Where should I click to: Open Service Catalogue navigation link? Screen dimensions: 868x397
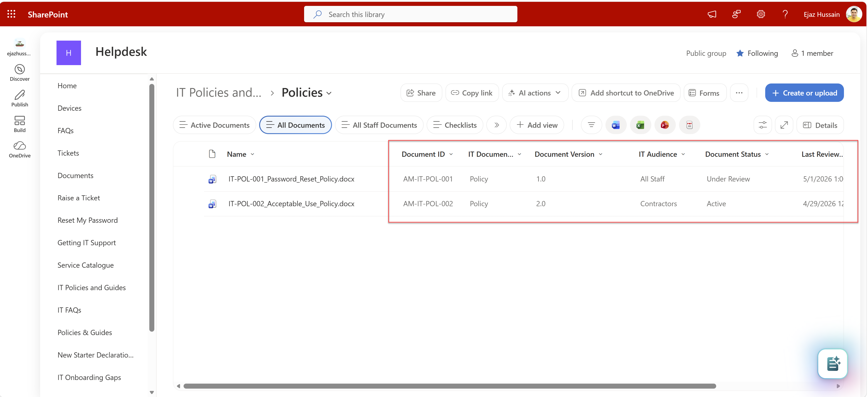(86, 265)
